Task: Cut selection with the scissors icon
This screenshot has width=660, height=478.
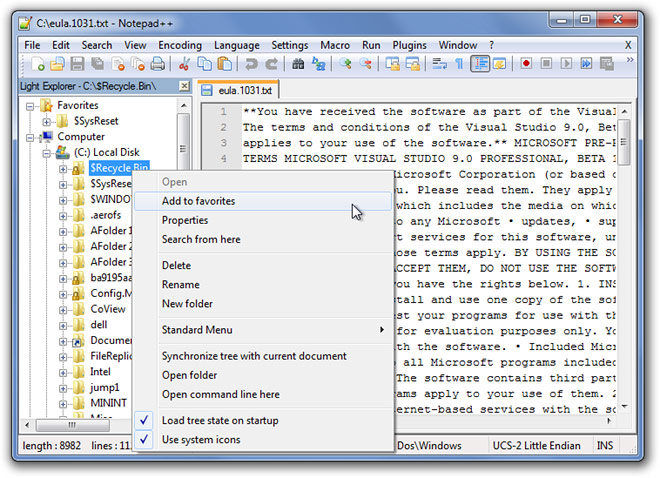Action: [x=184, y=64]
